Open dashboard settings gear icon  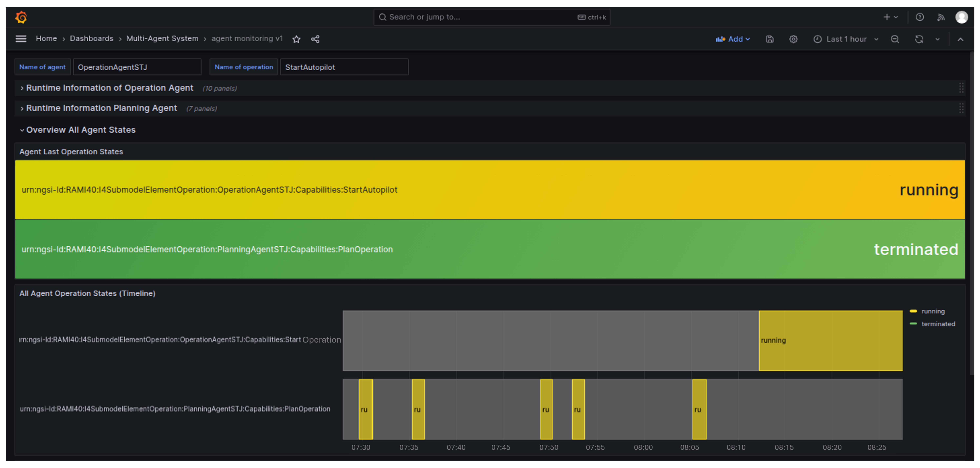[x=793, y=39]
